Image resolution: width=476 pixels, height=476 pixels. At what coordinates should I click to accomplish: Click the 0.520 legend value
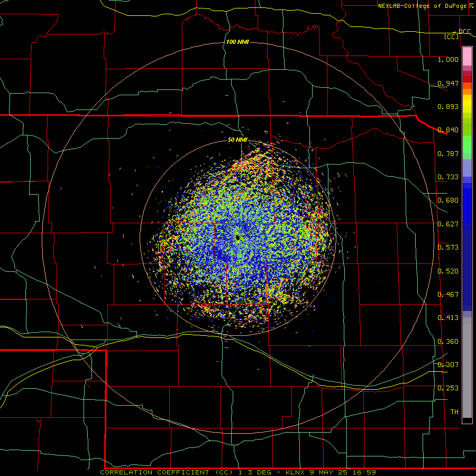448,271
